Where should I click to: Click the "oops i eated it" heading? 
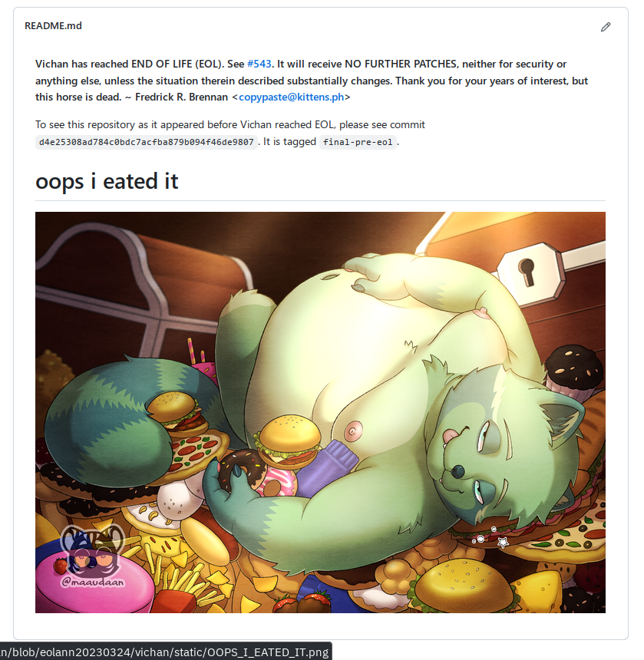107,181
